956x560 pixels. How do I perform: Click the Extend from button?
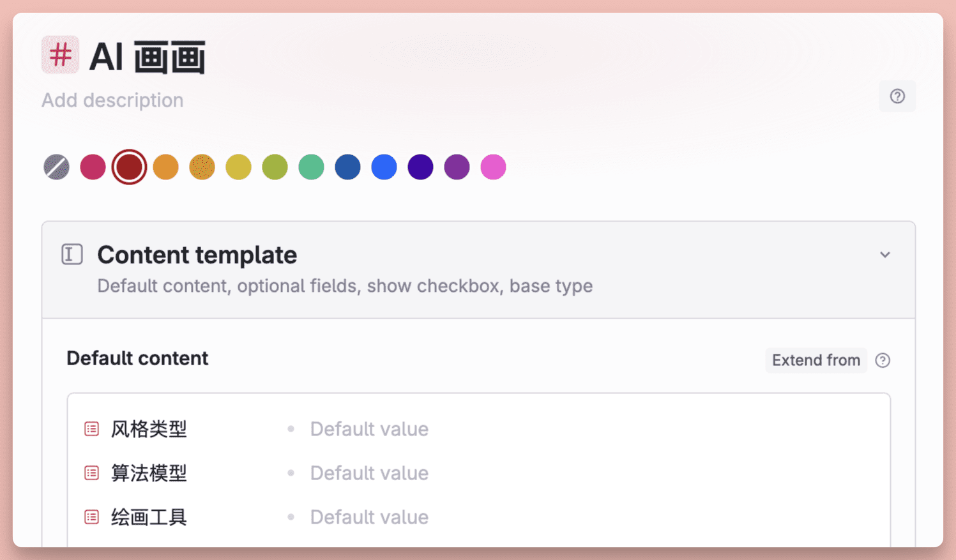click(816, 360)
